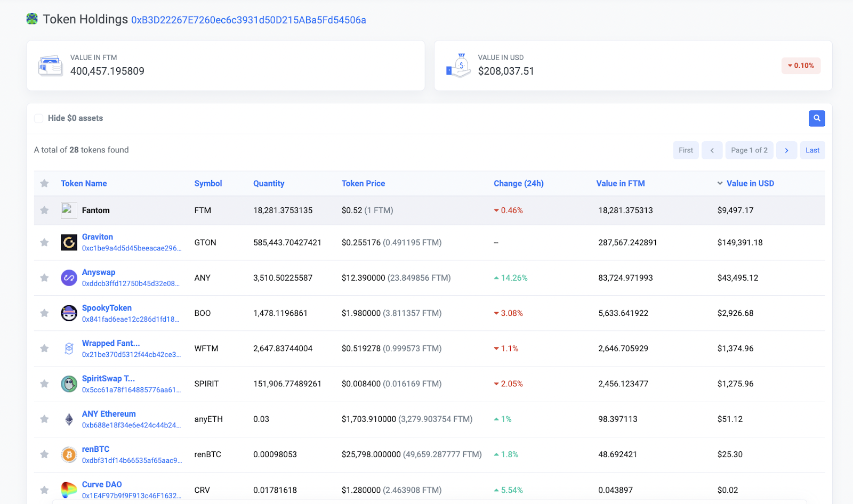Viewport: 853px width, 504px height.
Task: Open the SpiritSwap T... token link
Action: pos(108,378)
